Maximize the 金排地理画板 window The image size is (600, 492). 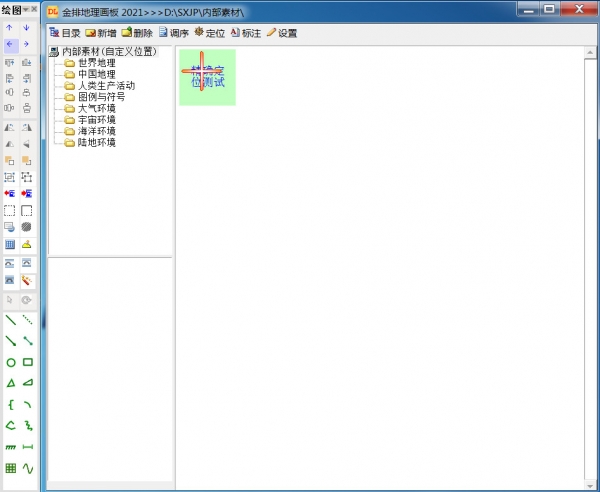tap(549, 9)
